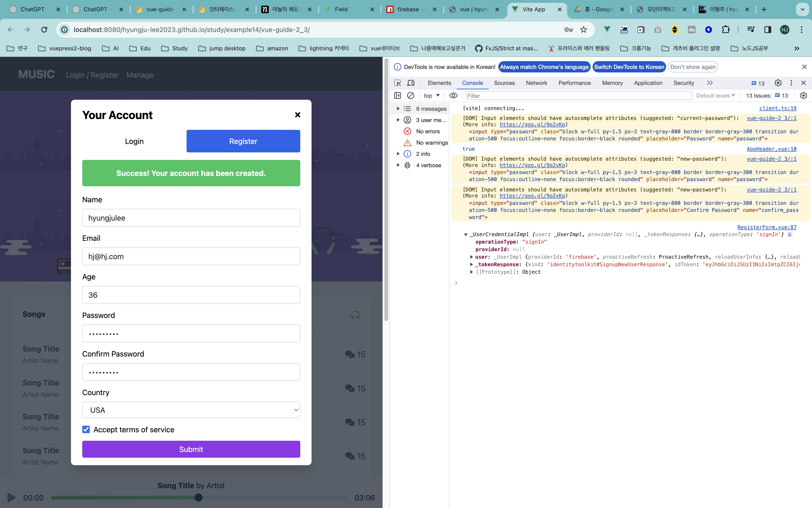Click Switch DevTools to Korean button
The width and height of the screenshot is (812, 508).
click(629, 67)
